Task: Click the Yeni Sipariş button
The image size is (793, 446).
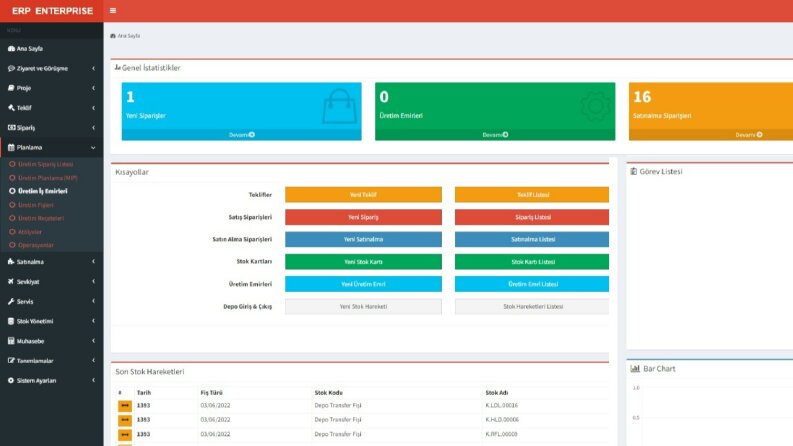Action: (363, 217)
